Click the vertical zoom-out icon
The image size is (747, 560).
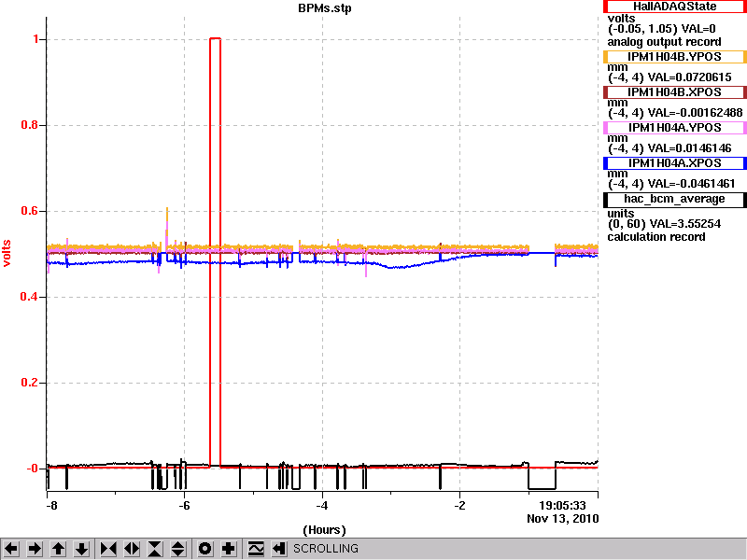[178, 549]
